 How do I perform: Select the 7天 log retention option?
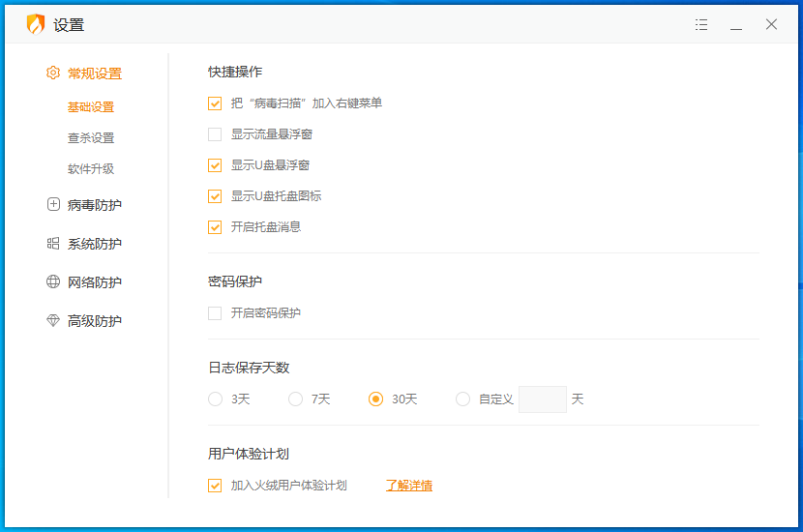pyautogui.click(x=296, y=399)
